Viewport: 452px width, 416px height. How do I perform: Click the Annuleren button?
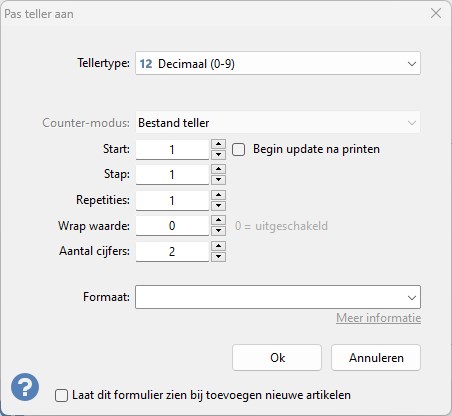376,358
